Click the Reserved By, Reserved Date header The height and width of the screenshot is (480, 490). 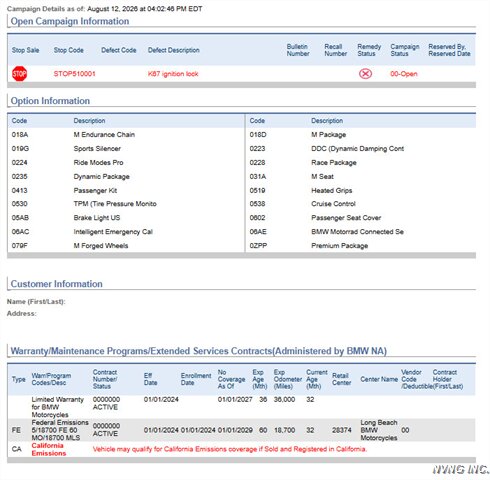point(449,50)
